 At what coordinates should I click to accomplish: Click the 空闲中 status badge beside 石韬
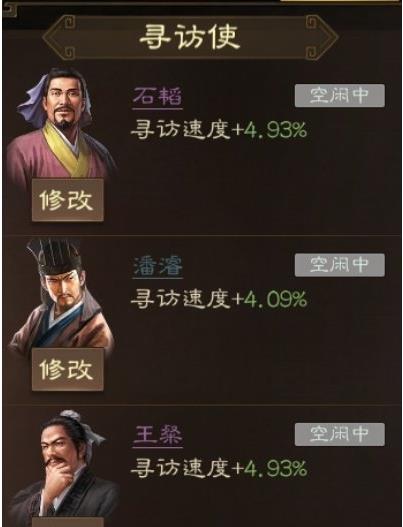(x=339, y=96)
